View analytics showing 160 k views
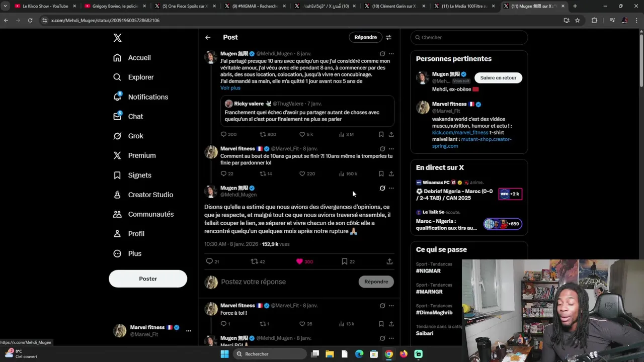This screenshot has width=644, height=362. coord(348,173)
